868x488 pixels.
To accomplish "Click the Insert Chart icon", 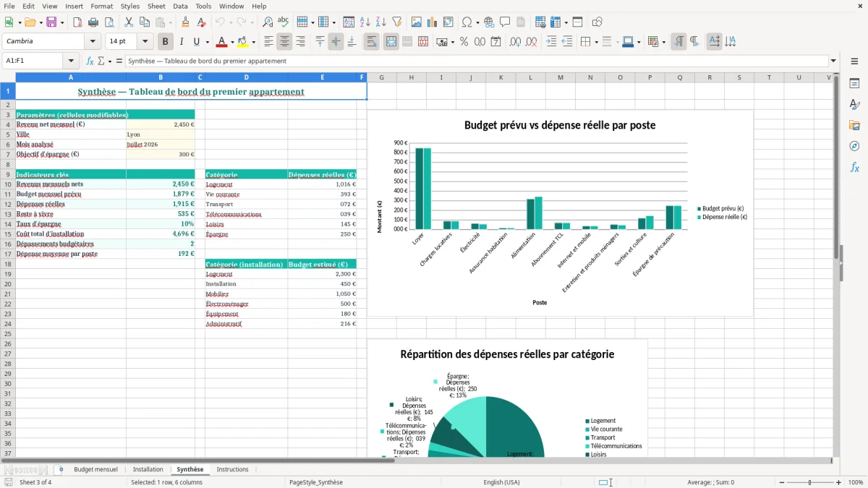I will point(433,22).
